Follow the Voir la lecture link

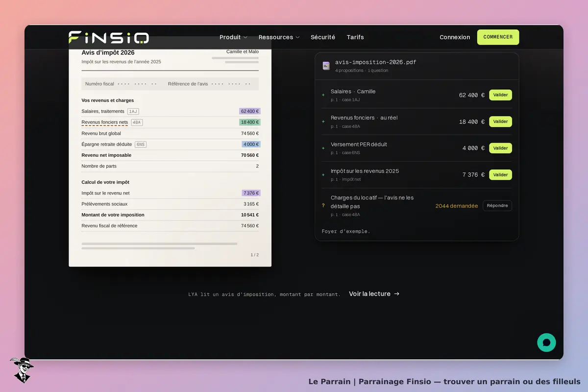coord(374,294)
